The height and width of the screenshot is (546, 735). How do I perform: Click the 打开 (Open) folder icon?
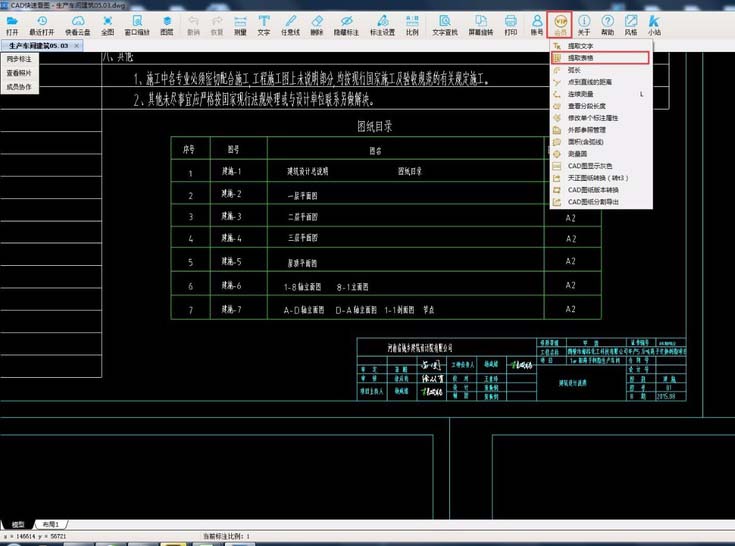point(12,25)
